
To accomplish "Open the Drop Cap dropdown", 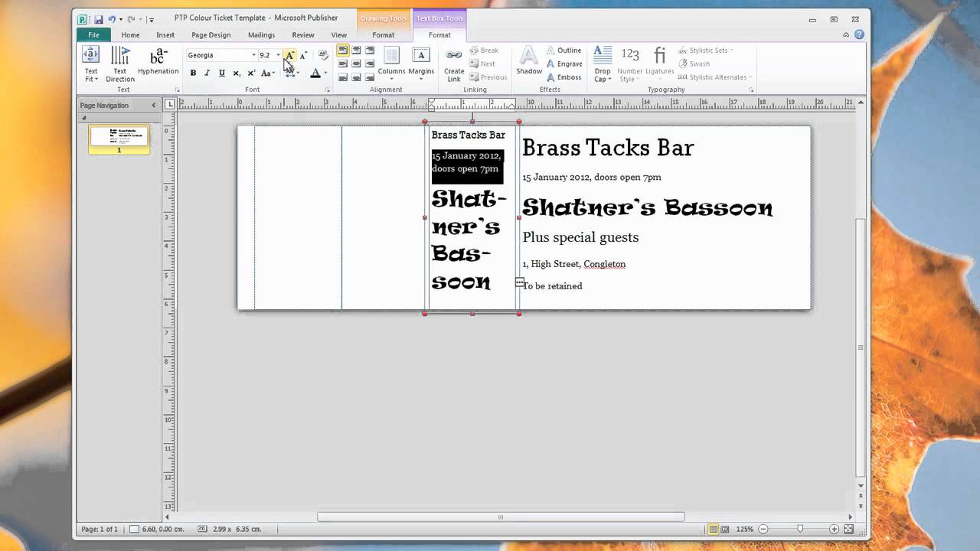I will [603, 64].
